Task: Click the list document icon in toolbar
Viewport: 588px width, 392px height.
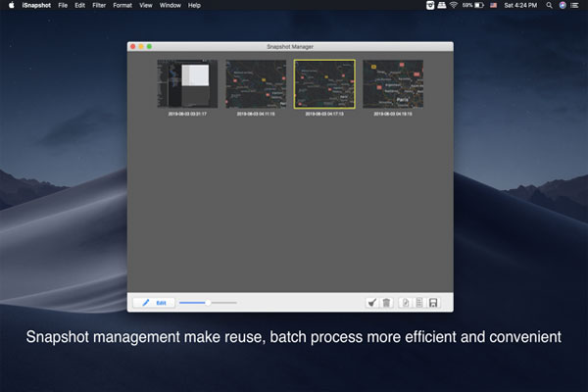Action: point(418,303)
